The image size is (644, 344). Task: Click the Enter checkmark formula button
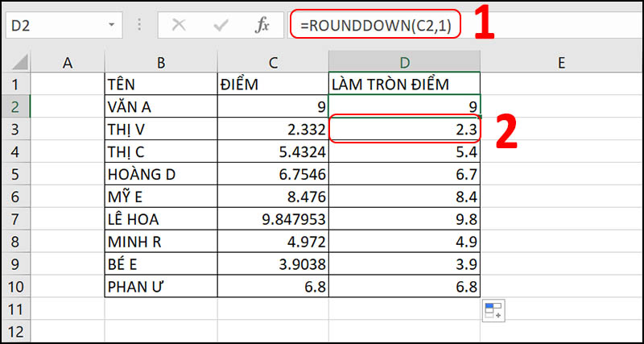pyautogui.click(x=221, y=26)
